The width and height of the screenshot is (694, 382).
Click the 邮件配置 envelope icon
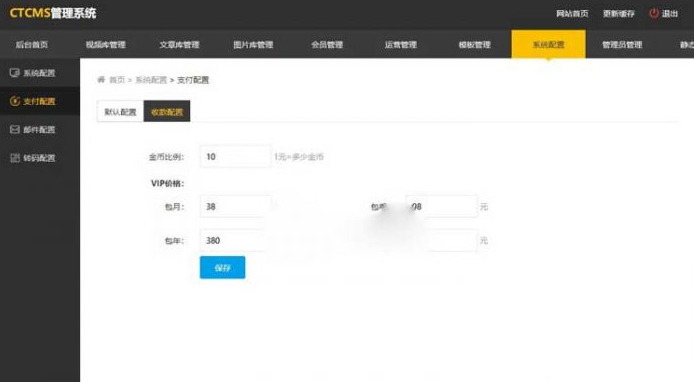click(x=15, y=129)
